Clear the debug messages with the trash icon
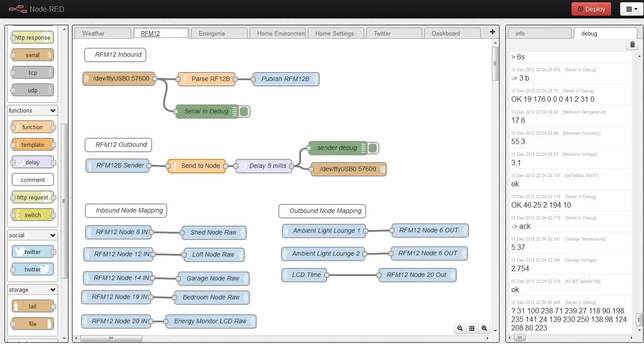Viewport: 644px width, 344px height. [632, 45]
